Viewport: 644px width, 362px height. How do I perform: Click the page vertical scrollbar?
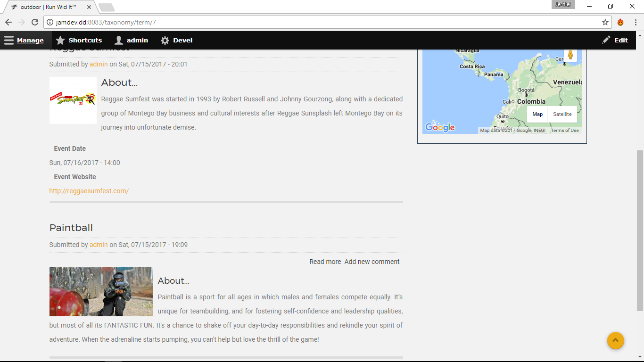640,230
